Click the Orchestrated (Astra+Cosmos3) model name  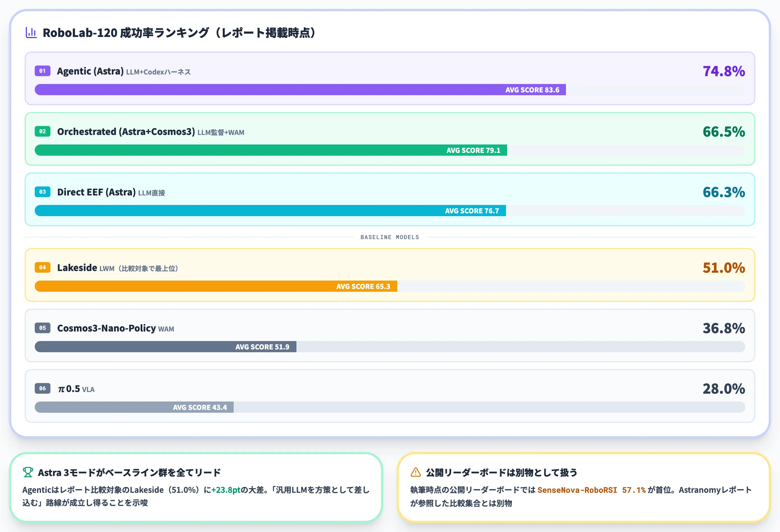[126, 132]
